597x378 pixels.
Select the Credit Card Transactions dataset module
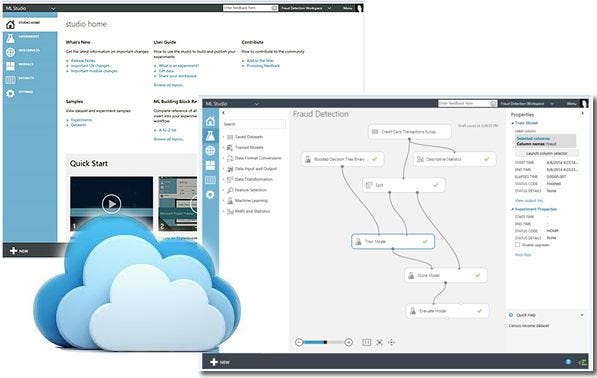(x=410, y=132)
